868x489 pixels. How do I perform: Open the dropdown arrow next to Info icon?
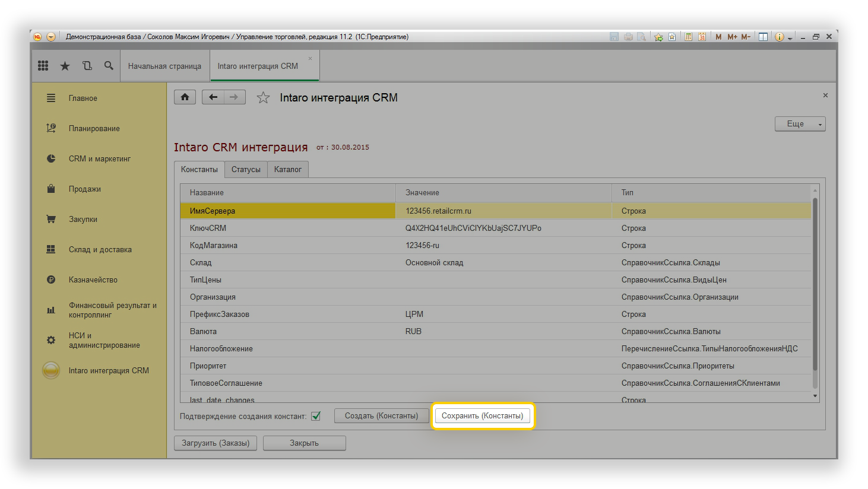tap(790, 38)
